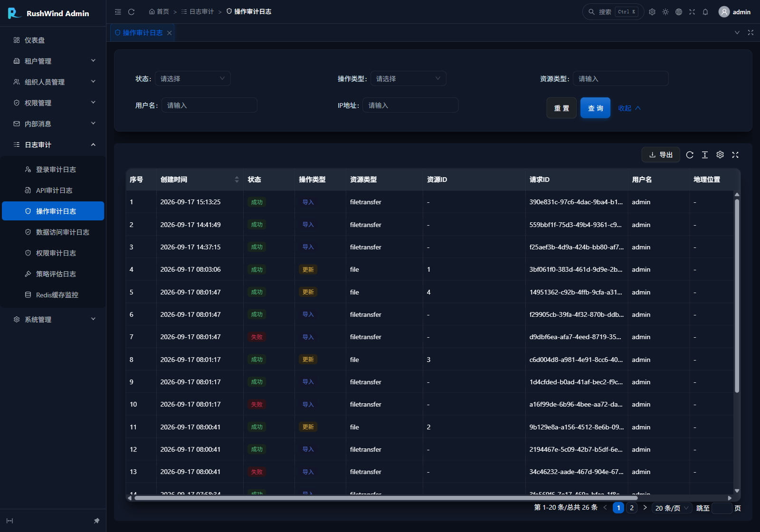
Task: Maximize content area icon in tab bar
Action: [x=750, y=33]
